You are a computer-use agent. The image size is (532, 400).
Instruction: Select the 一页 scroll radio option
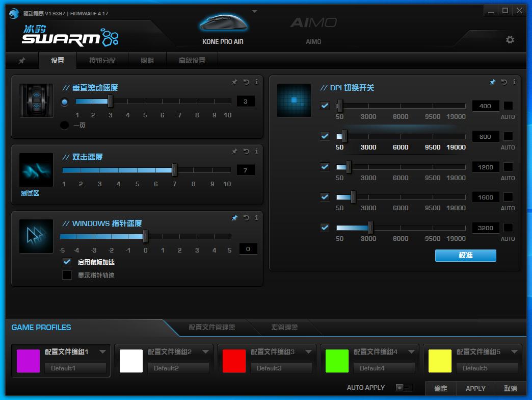[65, 126]
